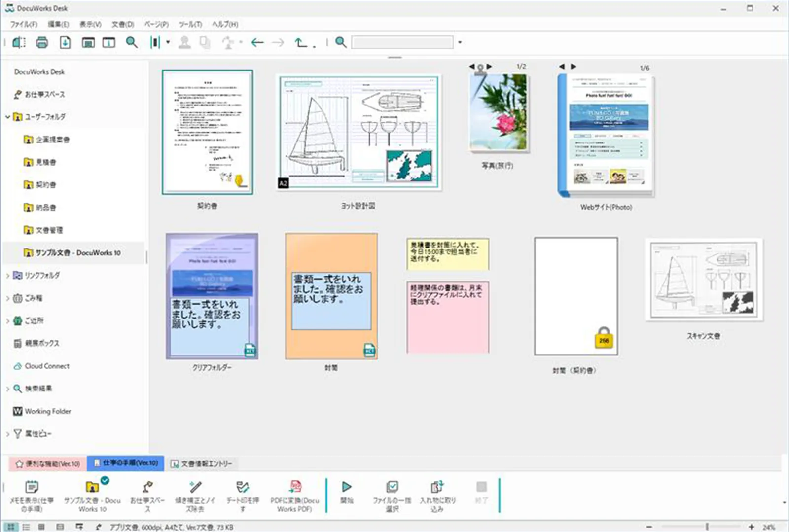Click the zoom out minus button
Image resolution: width=789 pixels, height=532 pixels.
pos(649,527)
